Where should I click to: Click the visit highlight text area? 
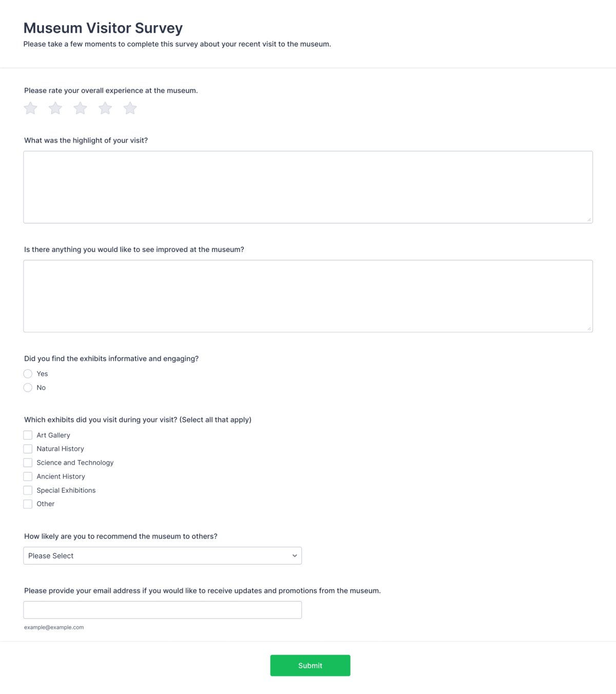tap(308, 187)
